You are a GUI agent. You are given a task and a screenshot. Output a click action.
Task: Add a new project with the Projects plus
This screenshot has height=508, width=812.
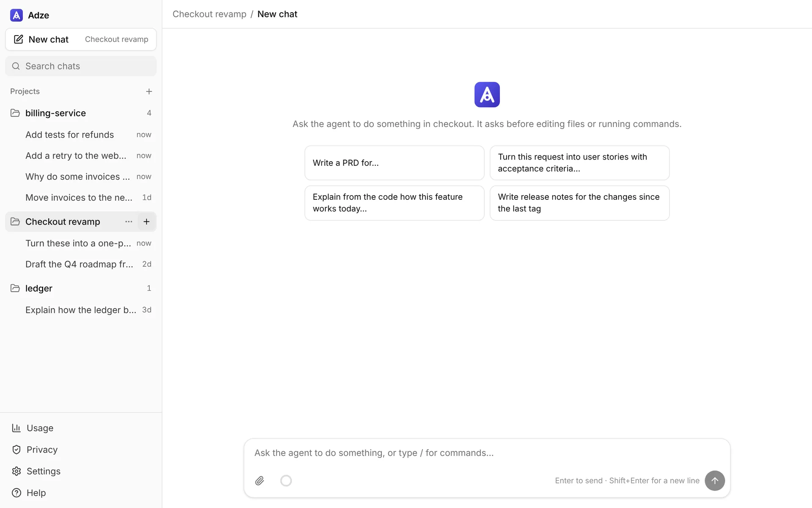149,91
